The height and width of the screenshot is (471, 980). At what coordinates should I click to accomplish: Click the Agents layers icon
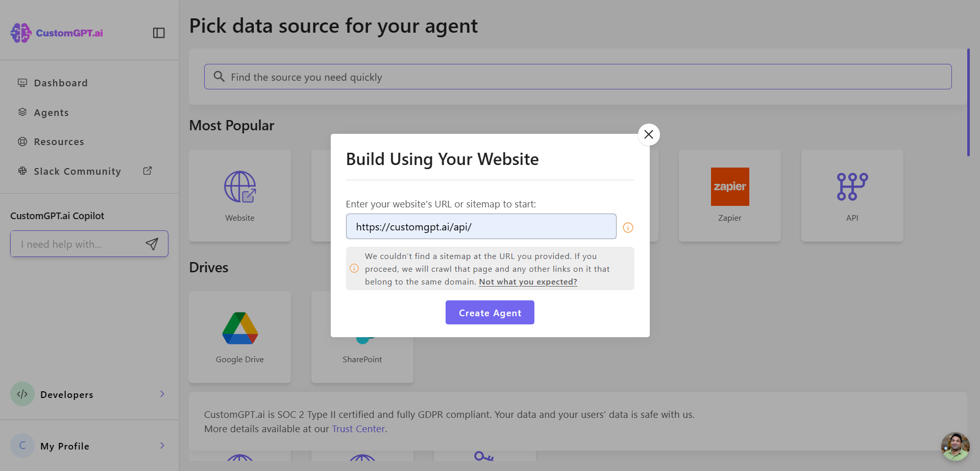pos(22,112)
